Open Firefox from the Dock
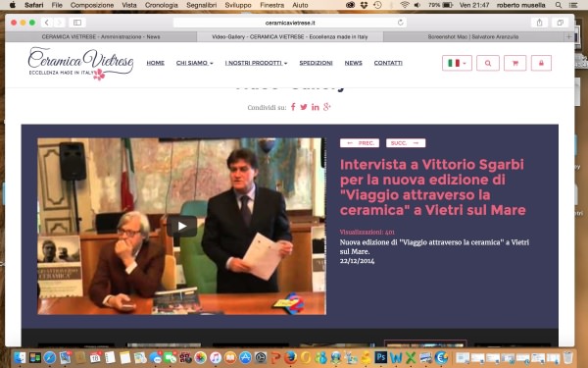The height and width of the screenshot is (368, 588). click(x=290, y=357)
